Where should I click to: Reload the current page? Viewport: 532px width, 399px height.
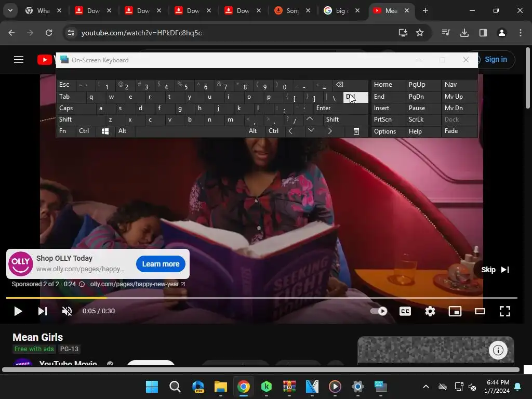point(49,33)
